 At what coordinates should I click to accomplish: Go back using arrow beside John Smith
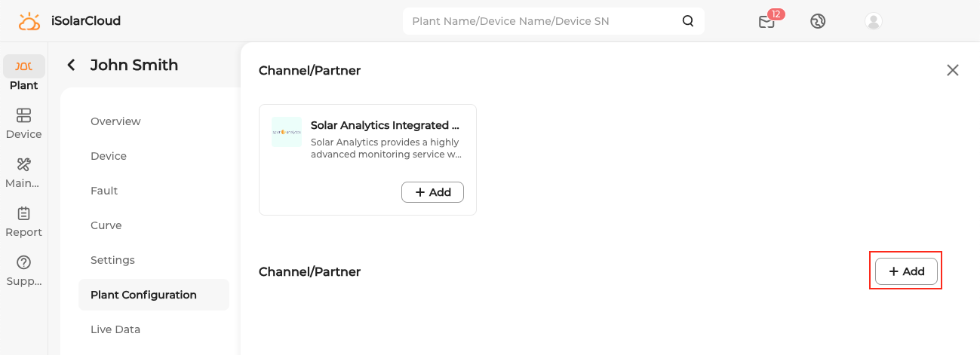pos(71,65)
